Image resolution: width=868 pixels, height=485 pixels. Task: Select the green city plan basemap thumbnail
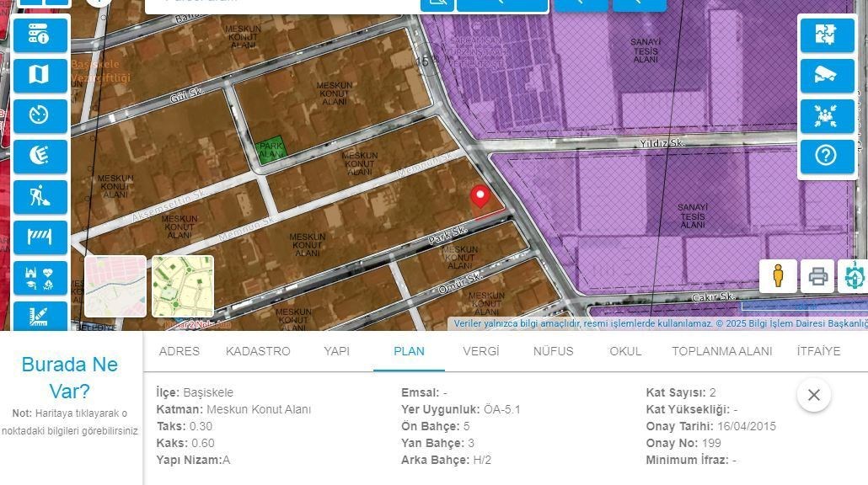click(x=183, y=286)
